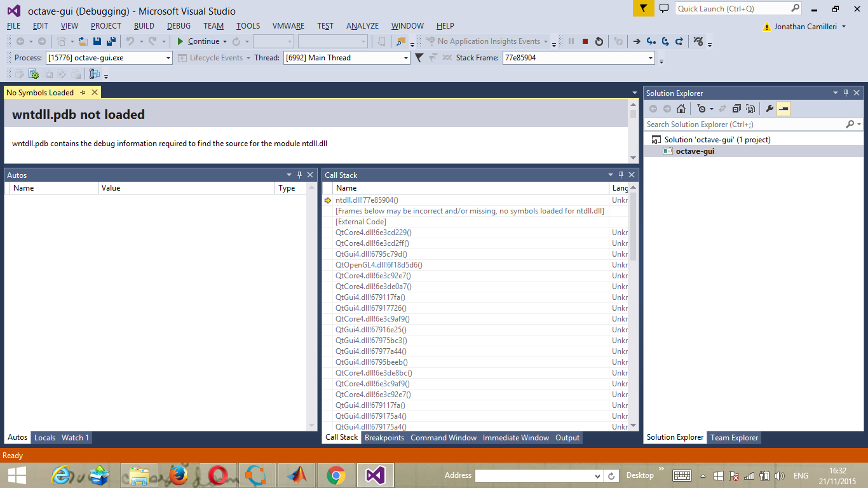The width and height of the screenshot is (868, 488).
Task: Open the Stack Frame dropdown 77e85904
Action: (578, 58)
